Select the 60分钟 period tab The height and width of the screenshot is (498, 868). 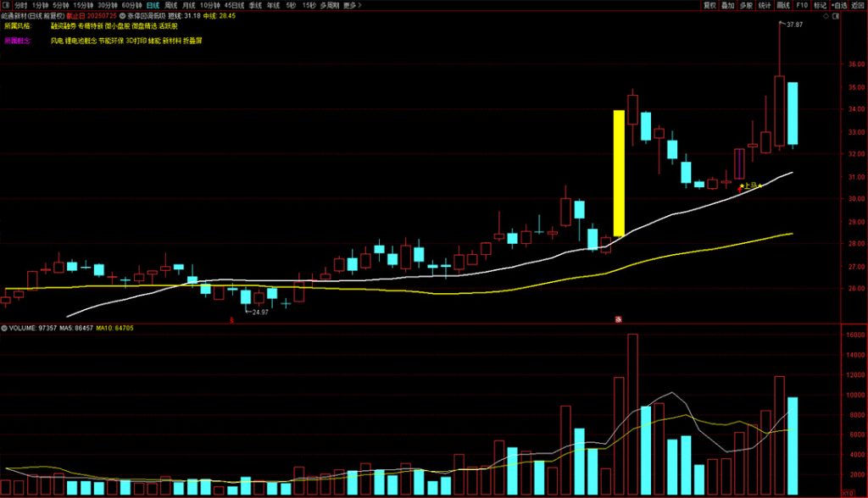(131, 5)
